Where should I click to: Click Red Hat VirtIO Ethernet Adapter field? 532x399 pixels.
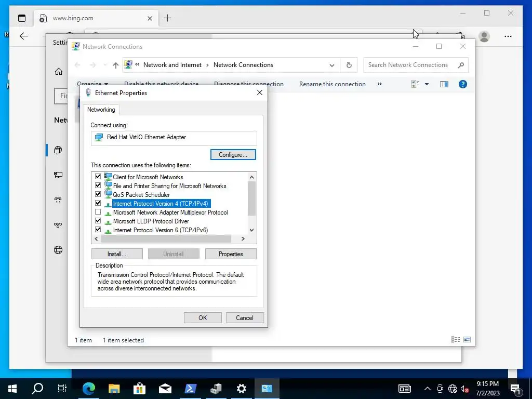pos(174,138)
